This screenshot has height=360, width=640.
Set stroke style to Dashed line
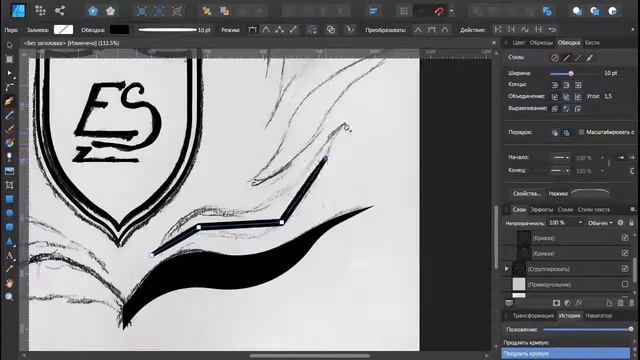[x=578, y=58]
